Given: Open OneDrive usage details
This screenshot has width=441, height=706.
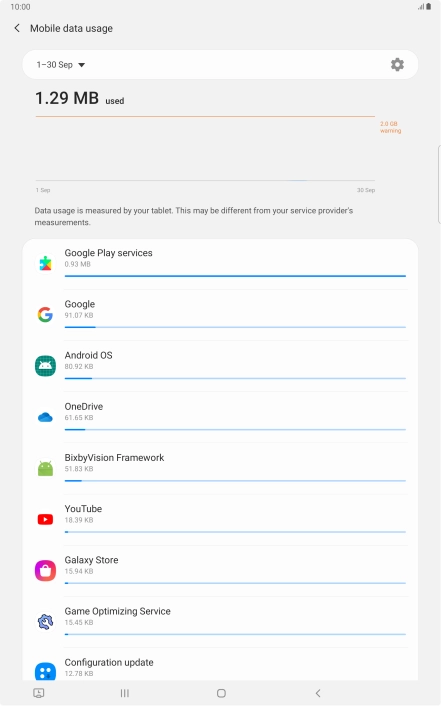Looking at the screenshot, I should [220, 417].
